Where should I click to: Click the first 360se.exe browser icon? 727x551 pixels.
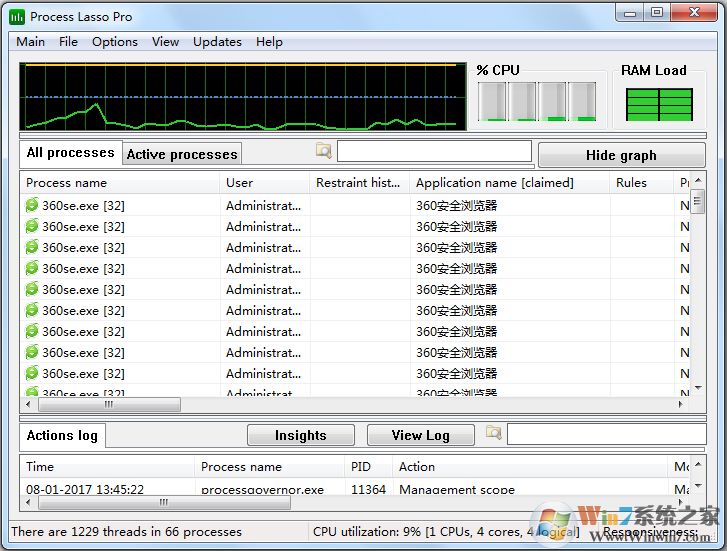(33, 205)
